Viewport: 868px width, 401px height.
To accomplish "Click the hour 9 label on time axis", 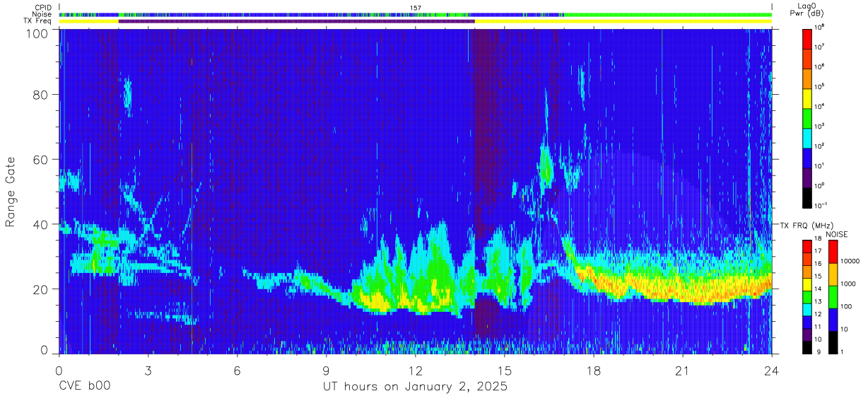I will 327,371.
